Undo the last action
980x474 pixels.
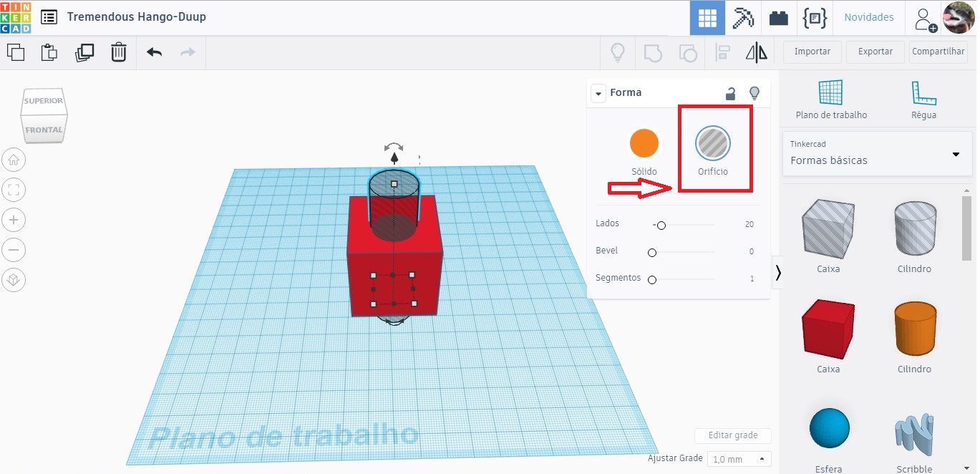(153, 52)
